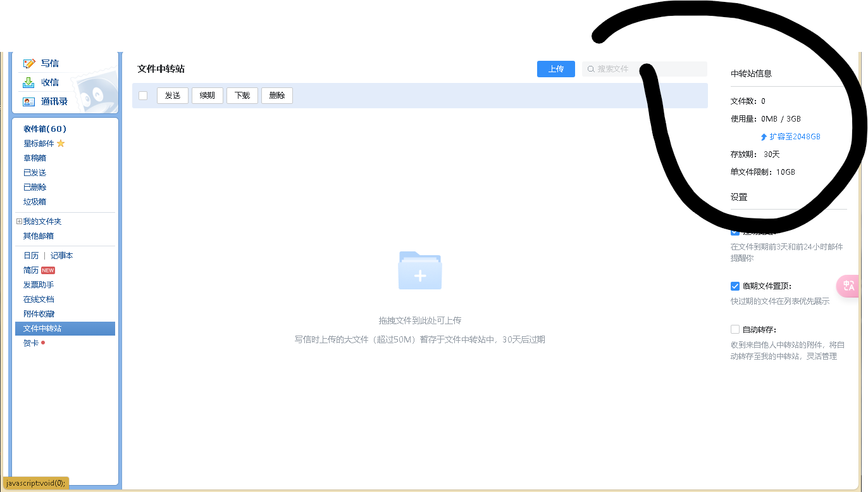Click the 删除 delete button
Viewport: 868px width, 492px height.
click(277, 96)
